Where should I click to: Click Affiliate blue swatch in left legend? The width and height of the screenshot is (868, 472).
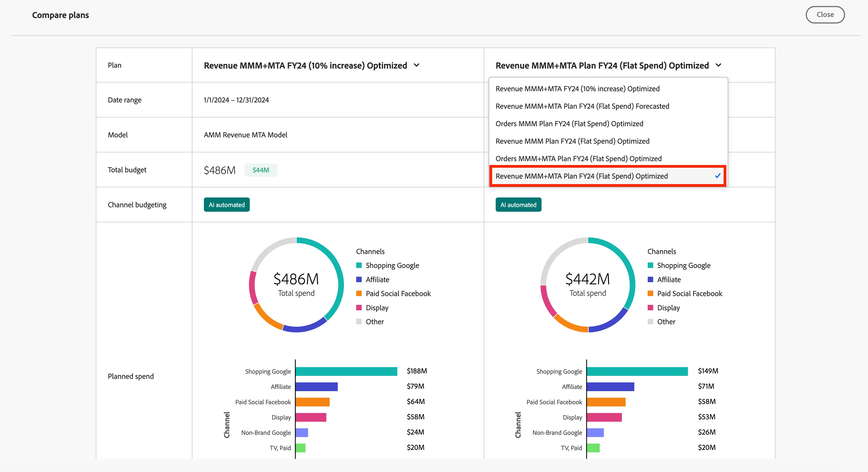click(359, 279)
